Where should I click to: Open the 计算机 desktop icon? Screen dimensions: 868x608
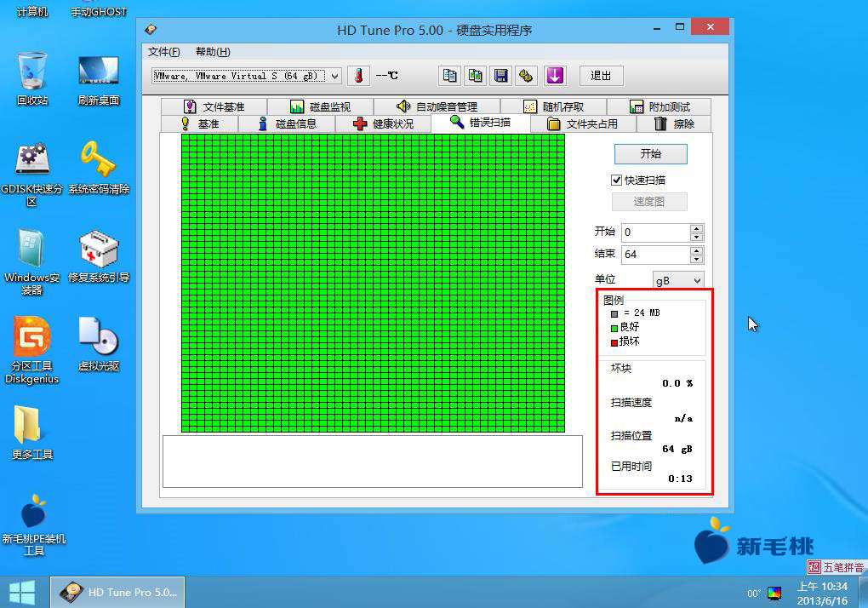point(32,10)
